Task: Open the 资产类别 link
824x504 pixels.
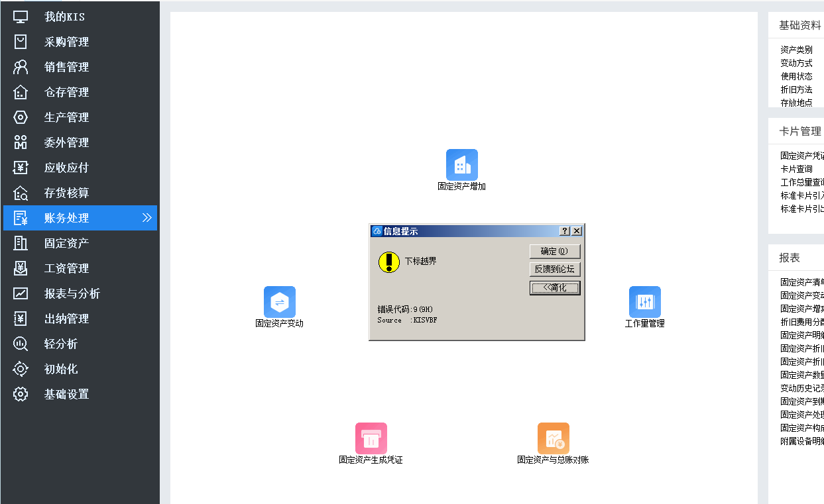Action: [x=796, y=50]
